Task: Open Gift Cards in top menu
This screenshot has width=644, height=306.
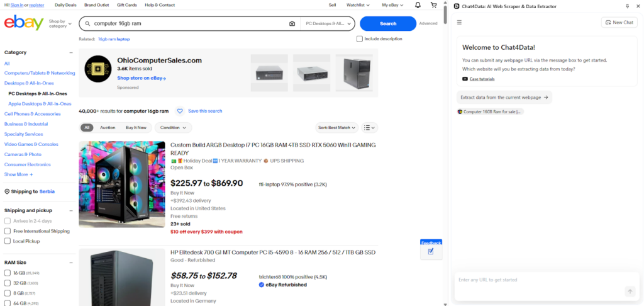Action: click(126, 5)
